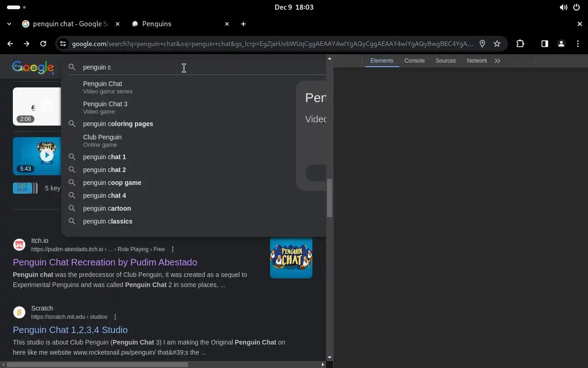
Task: Click the scroll up arrow of page
Action: pos(329,58)
